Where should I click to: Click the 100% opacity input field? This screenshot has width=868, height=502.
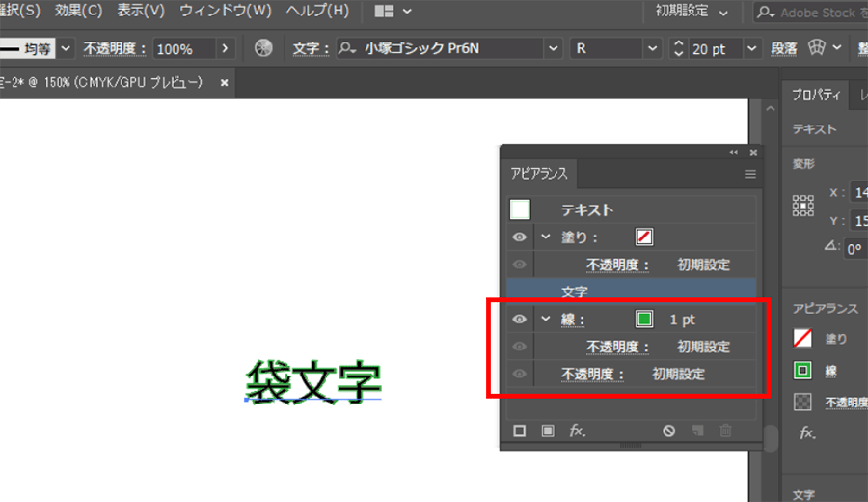click(183, 49)
